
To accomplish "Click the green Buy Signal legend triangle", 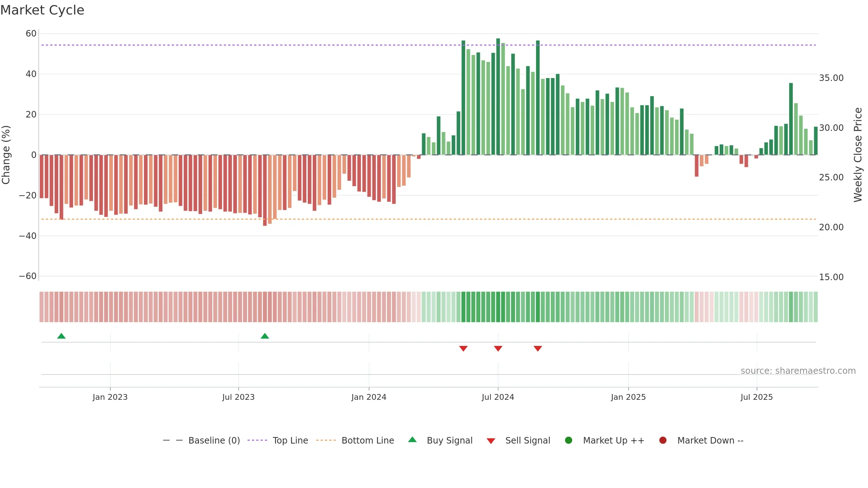I will click(412, 440).
